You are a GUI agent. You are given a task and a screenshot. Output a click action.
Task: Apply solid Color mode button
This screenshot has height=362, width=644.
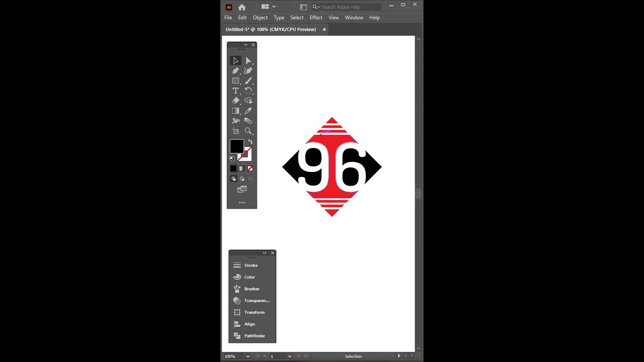click(233, 168)
